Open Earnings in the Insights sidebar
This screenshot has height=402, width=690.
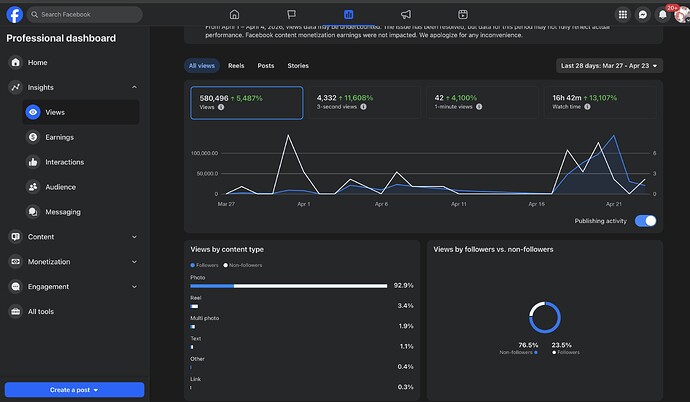[59, 137]
